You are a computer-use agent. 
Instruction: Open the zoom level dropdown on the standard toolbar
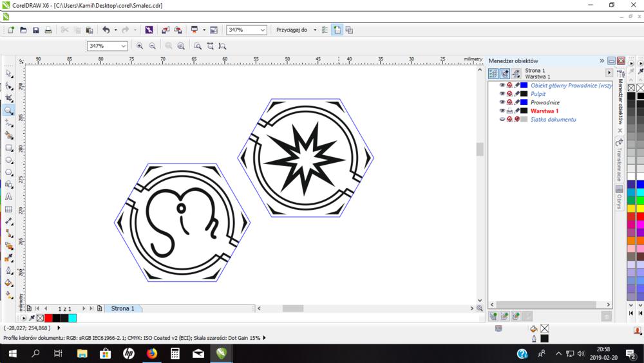pos(263,30)
